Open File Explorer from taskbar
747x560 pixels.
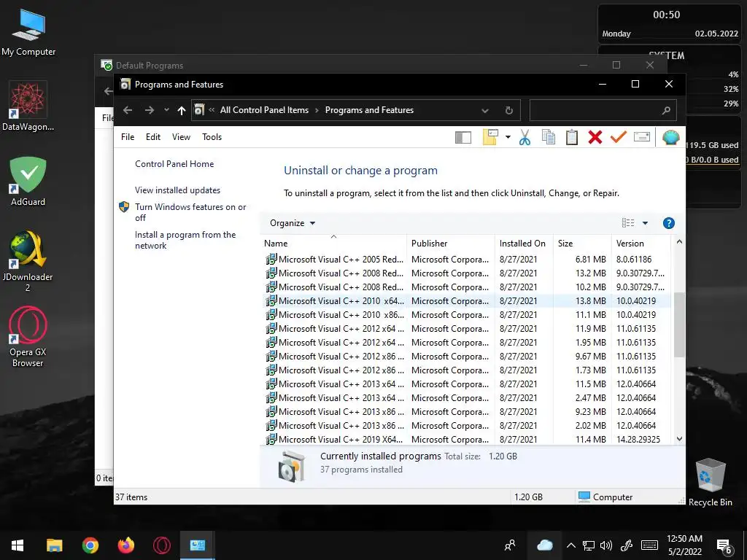click(54, 545)
